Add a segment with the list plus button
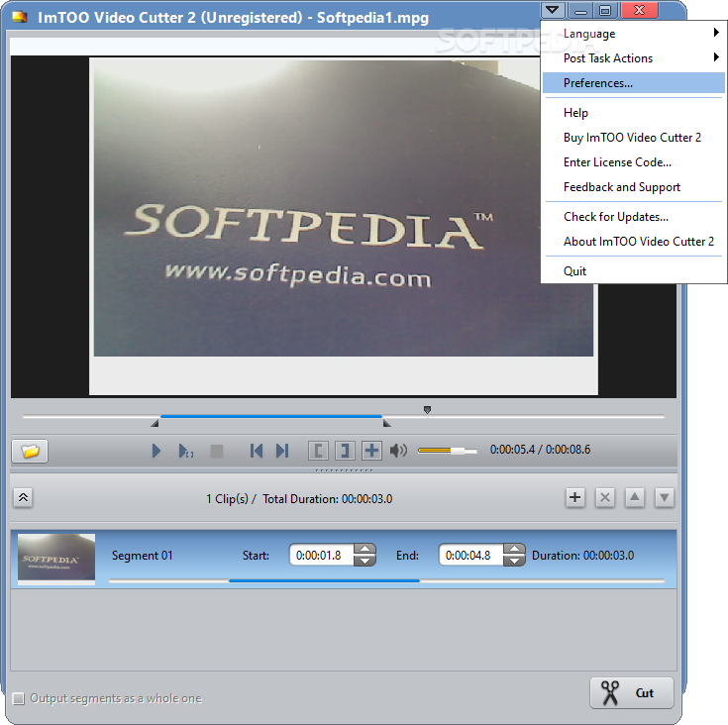Screen dimensions: 728x725 pos(575,497)
